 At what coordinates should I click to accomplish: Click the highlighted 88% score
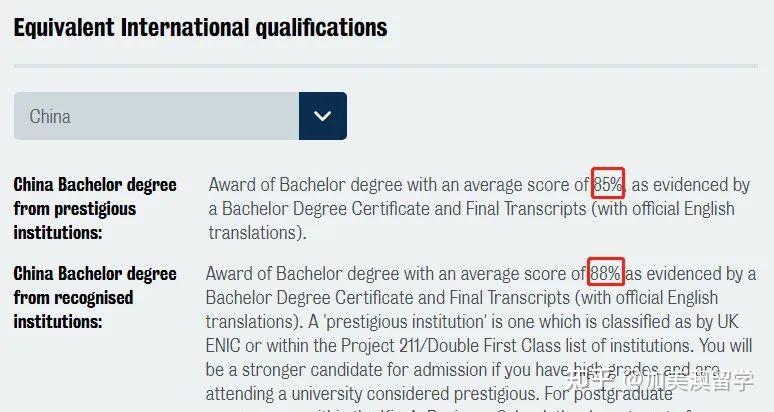[605, 273]
